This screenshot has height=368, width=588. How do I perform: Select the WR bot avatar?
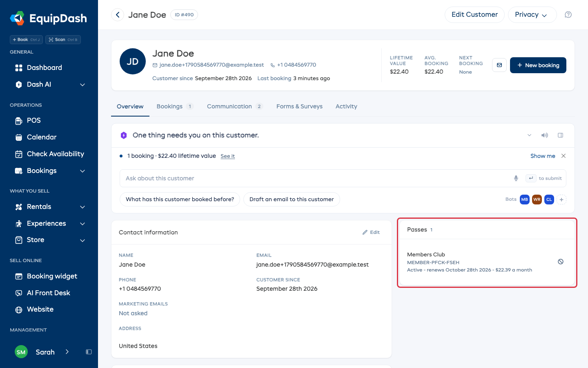pyautogui.click(x=537, y=200)
